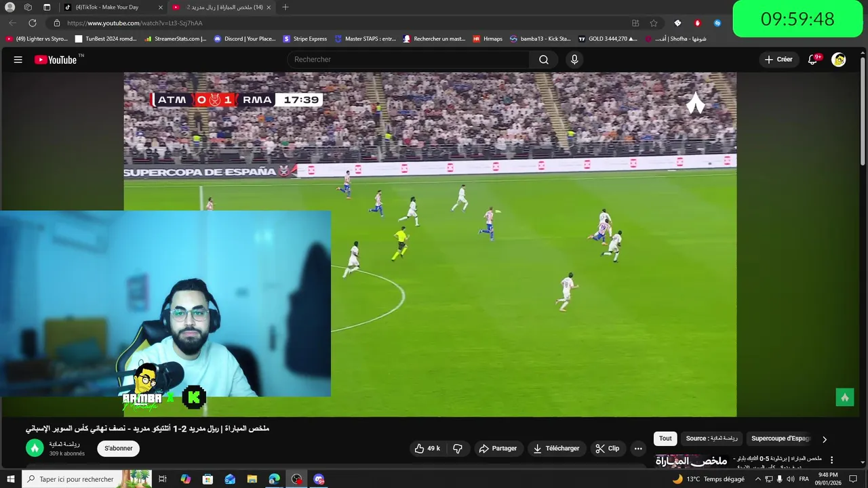Open the Windows Start menu
Viewport: 868px width, 488px height.
(x=10, y=479)
